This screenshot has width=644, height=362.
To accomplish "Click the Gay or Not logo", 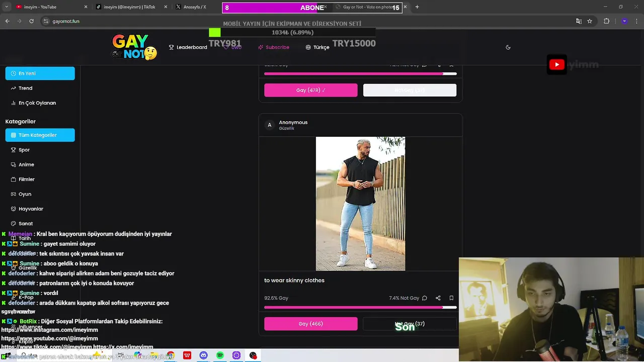I will pos(134,47).
